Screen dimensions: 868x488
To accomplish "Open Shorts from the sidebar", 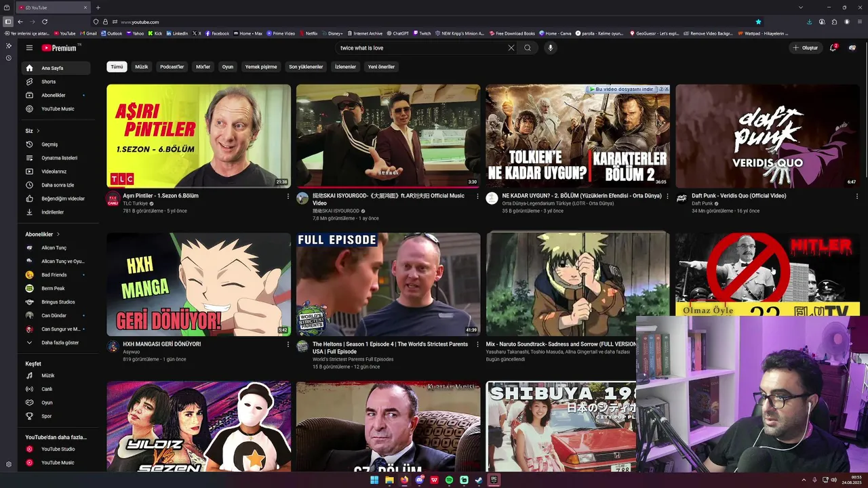I will pyautogui.click(x=54, y=81).
